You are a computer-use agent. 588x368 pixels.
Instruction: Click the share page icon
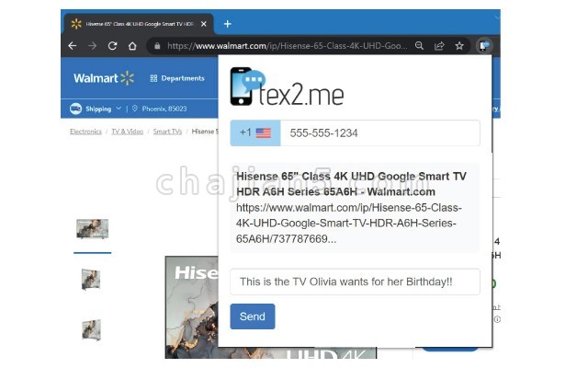tap(439, 46)
